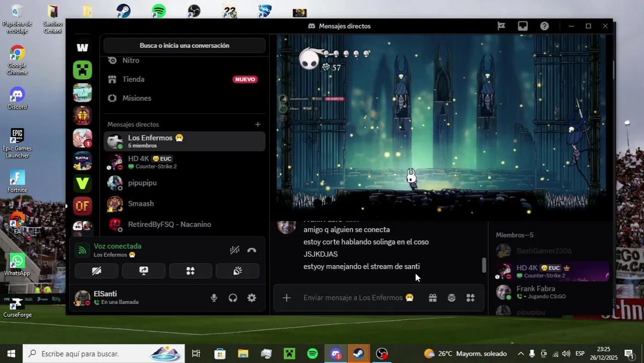Click Voz conectada connection status
644x363 pixels.
click(117, 246)
